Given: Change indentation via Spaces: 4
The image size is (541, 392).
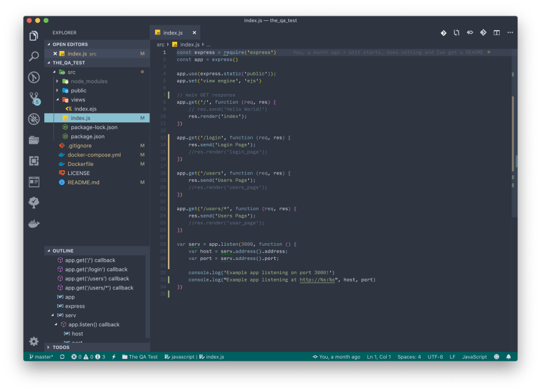Looking at the screenshot, I should [409, 357].
